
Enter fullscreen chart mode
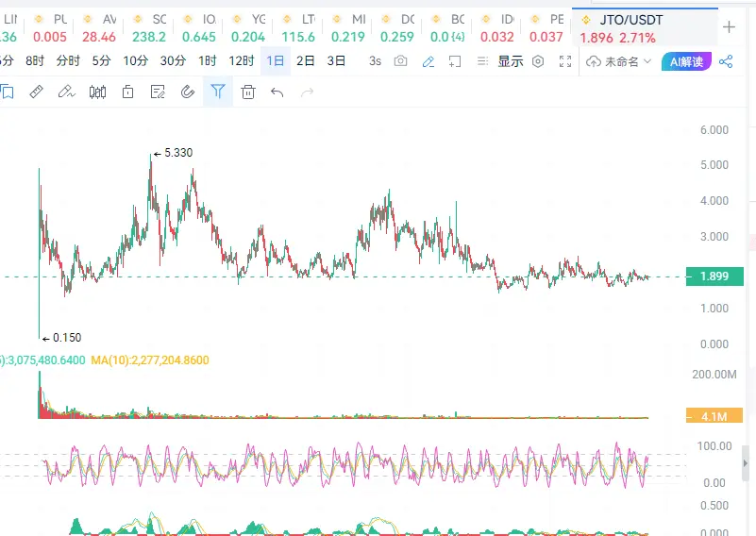point(565,61)
